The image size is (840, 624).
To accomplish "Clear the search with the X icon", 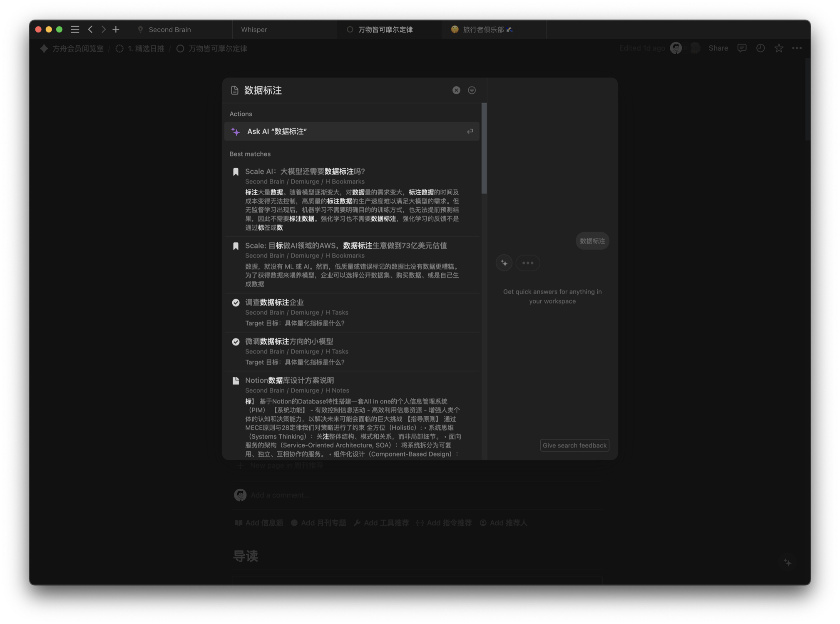I will point(456,90).
